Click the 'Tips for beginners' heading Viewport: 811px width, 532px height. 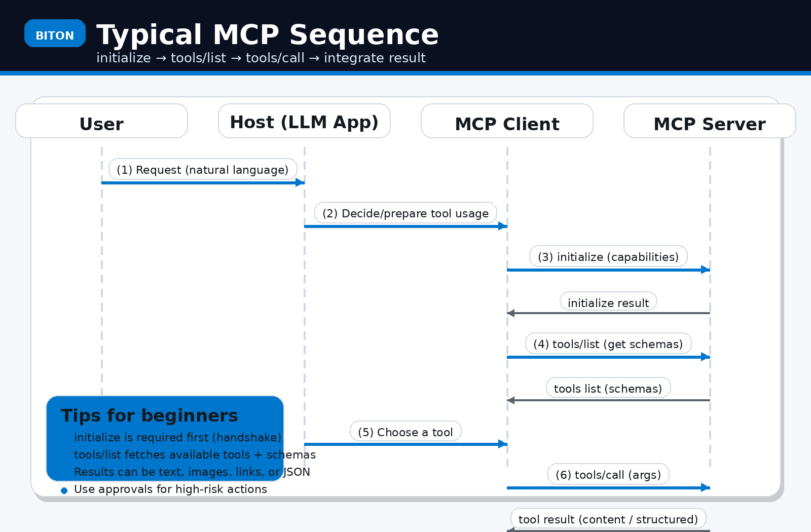(149, 415)
